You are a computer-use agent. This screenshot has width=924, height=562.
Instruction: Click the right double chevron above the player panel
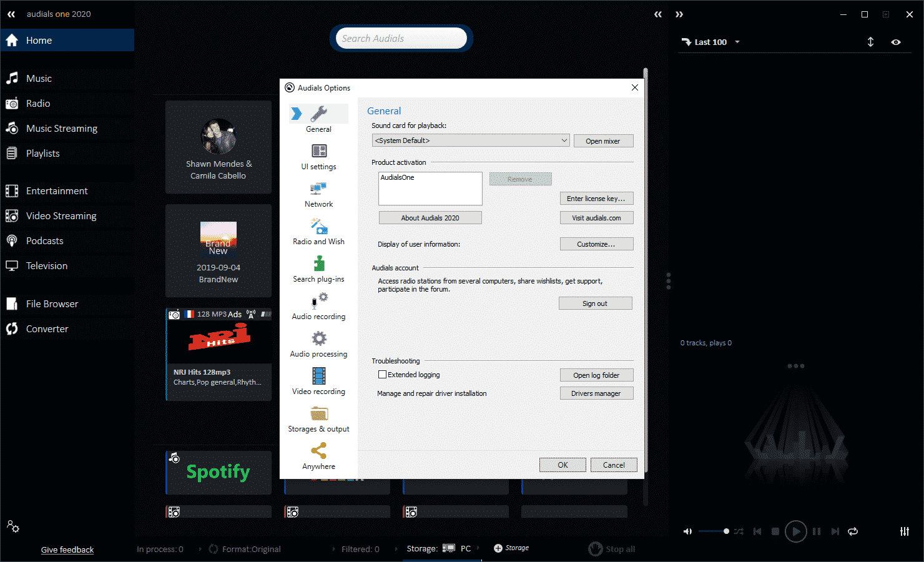(x=679, y=14)
